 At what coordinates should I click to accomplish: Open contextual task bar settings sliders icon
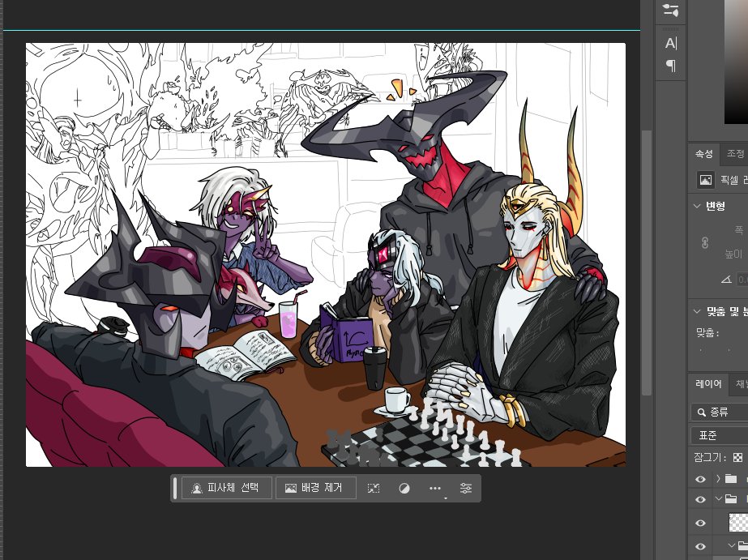pyautogui.click(x=466, y=488)
